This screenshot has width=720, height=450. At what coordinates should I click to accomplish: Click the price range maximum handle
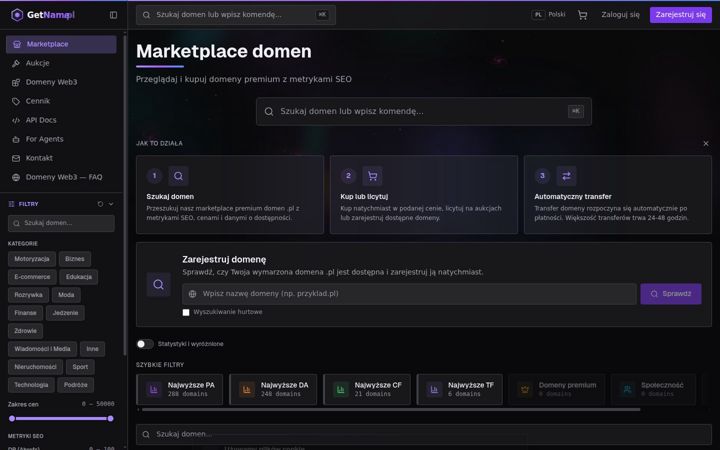111,418
